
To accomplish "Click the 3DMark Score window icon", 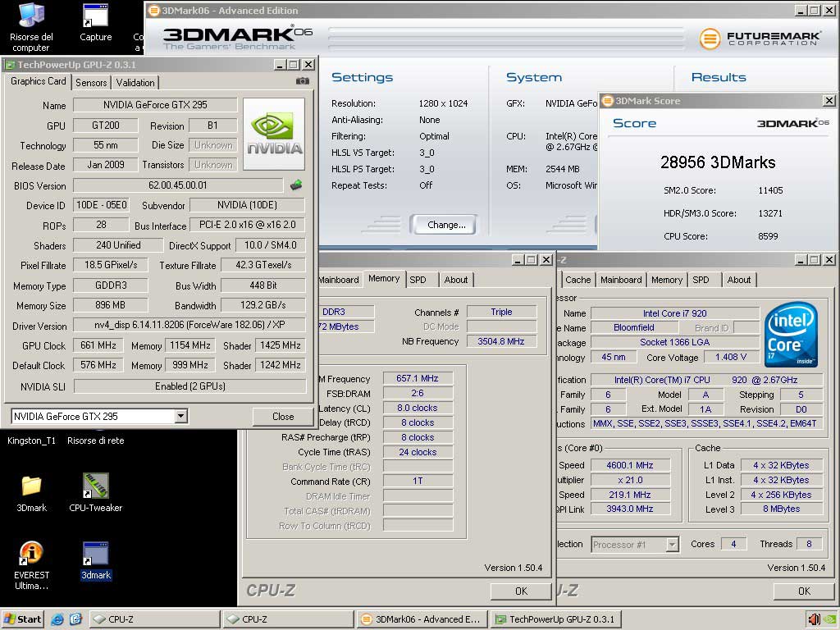I will (608, 101).
